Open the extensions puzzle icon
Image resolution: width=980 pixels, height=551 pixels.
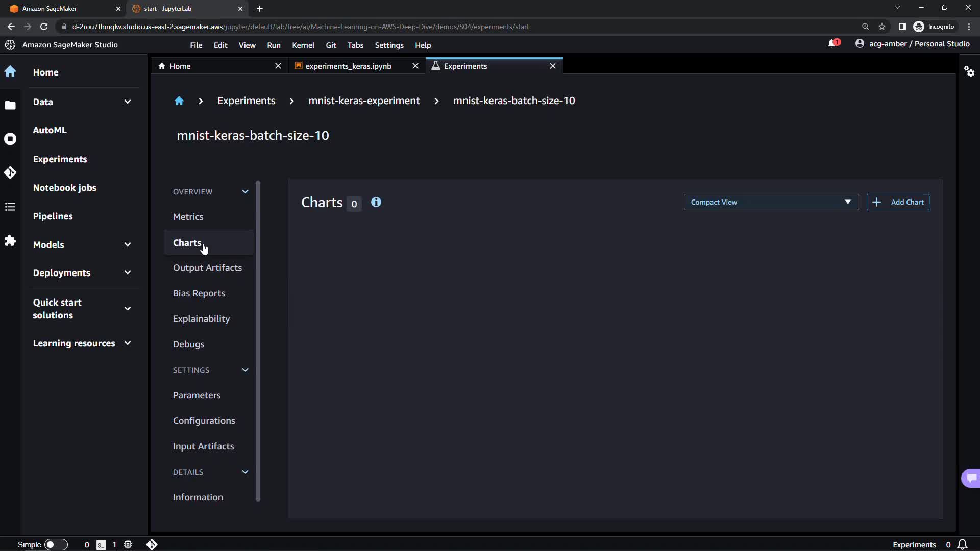tap(10, 240)
